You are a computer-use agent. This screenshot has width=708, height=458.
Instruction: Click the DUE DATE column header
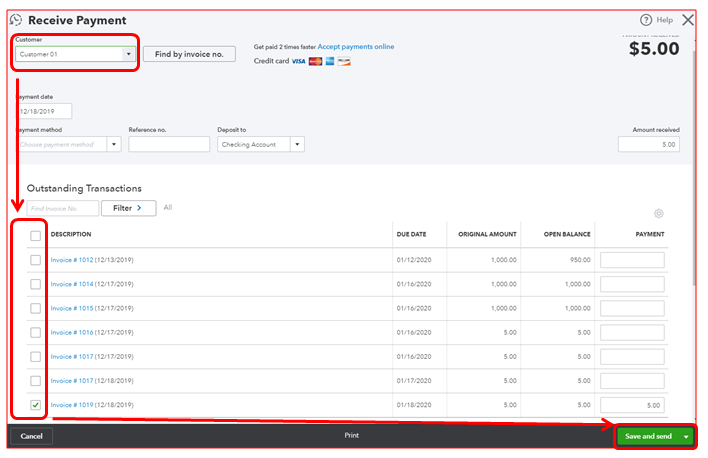pos(411,234)
